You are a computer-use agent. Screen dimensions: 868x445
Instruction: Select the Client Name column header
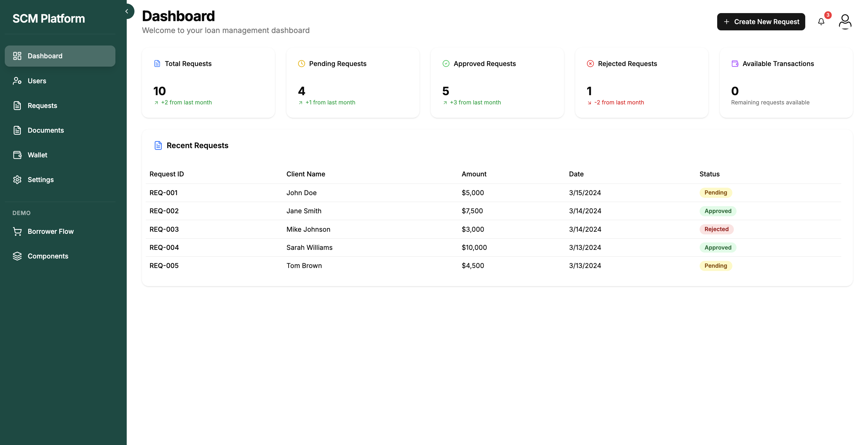[305, 174]
